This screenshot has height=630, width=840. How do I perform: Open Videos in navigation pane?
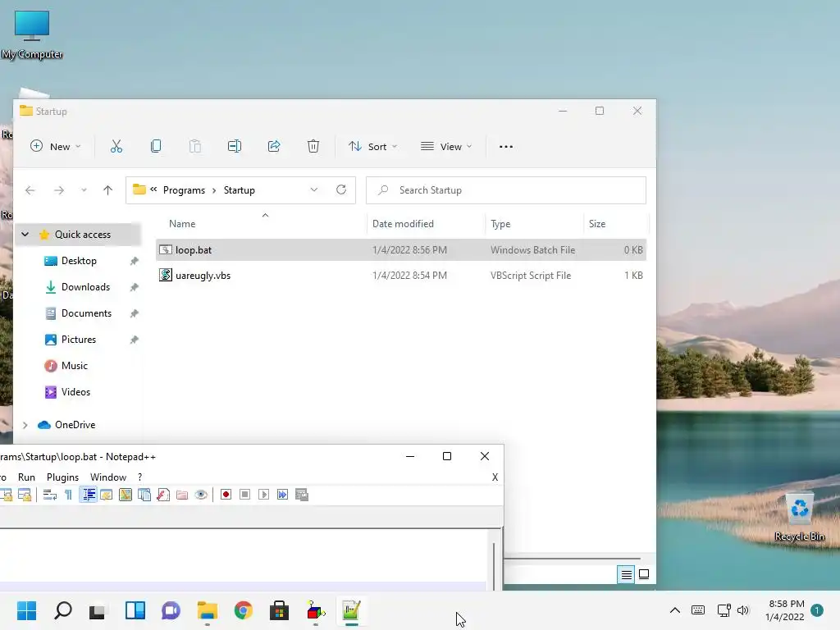point(75,392)
